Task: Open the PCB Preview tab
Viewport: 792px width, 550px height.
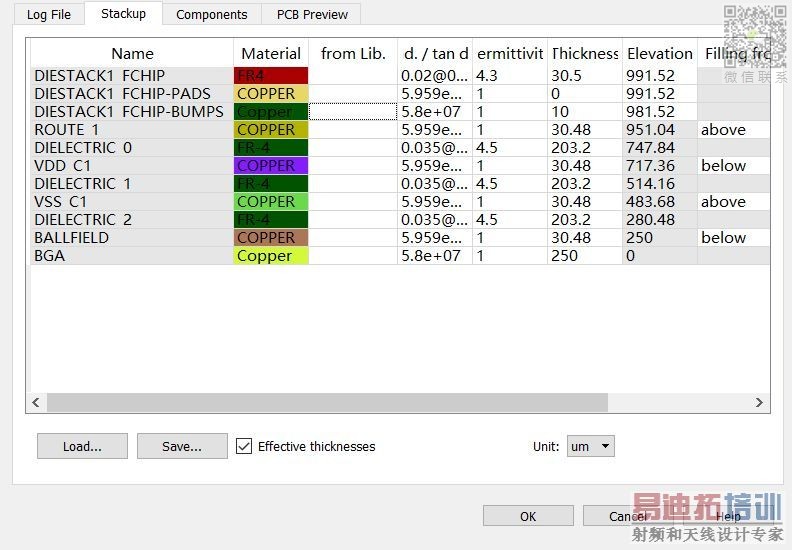Action: pyautogui.click(x=312, y=15)
